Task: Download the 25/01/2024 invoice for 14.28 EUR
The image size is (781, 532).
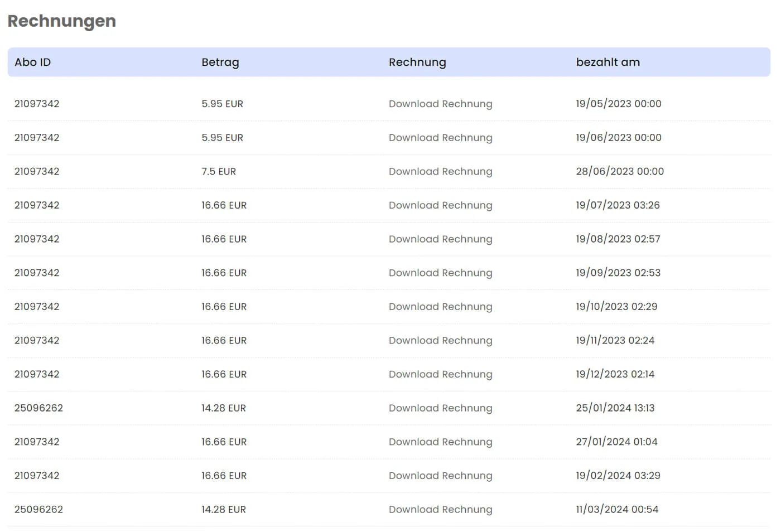Action: [440, 408]
